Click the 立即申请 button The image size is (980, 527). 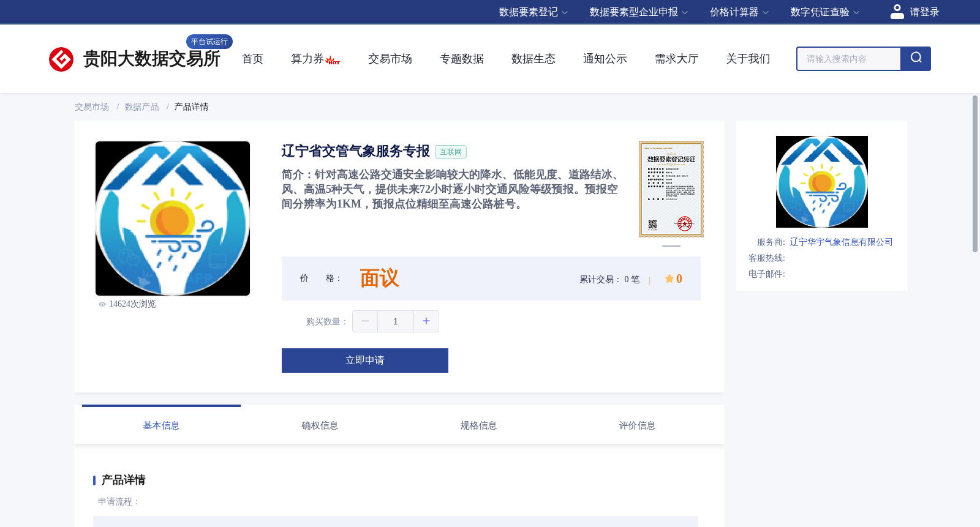coord(365,361)
